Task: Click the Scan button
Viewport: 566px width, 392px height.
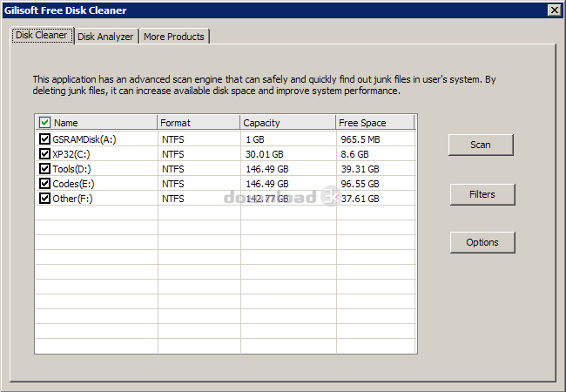Action: [x=481, y=145]
